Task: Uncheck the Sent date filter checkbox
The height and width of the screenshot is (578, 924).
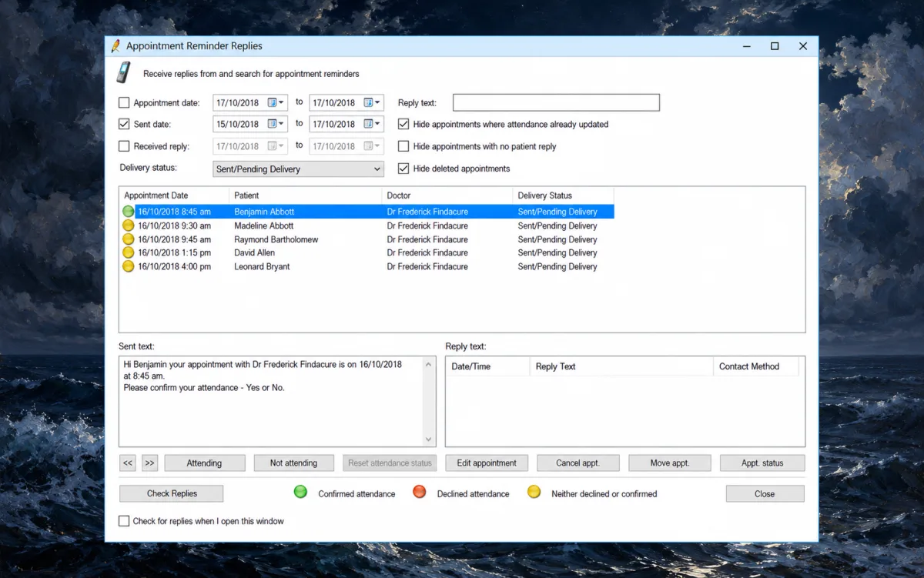Action: (x=124, y=124)
